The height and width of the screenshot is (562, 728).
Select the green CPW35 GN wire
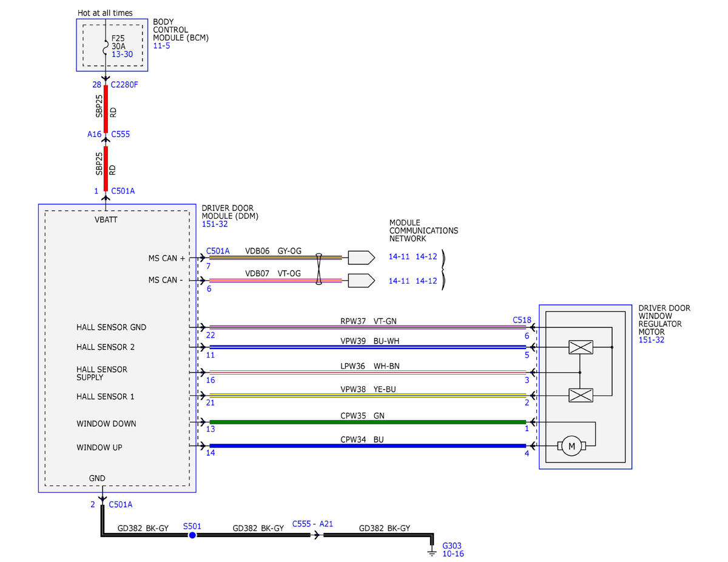[368, 422]
